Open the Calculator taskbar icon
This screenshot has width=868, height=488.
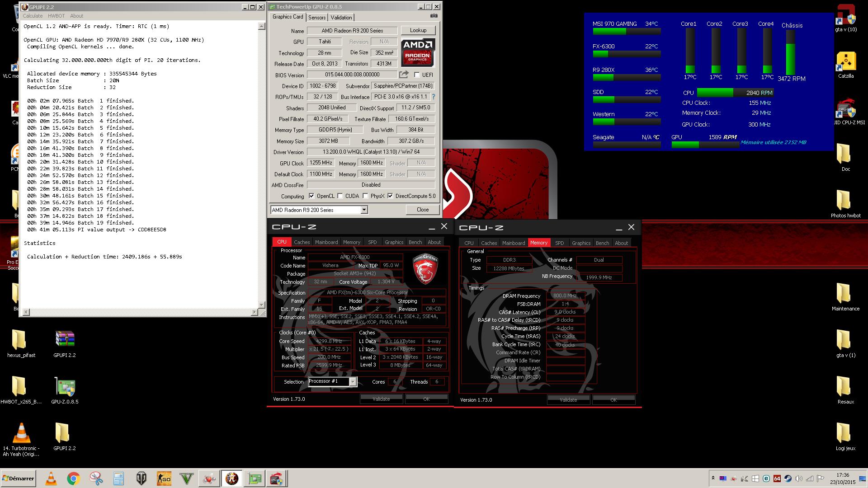(x=119, y=479)
